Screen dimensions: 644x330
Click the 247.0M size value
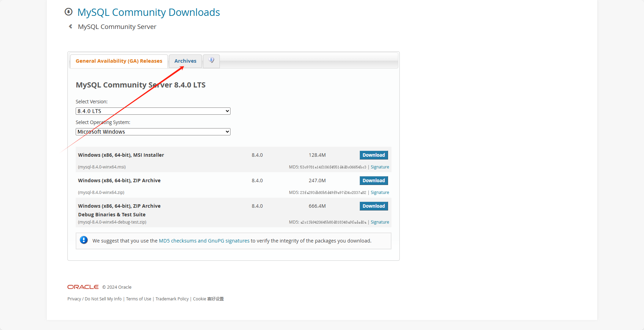[x=317, y=181]
